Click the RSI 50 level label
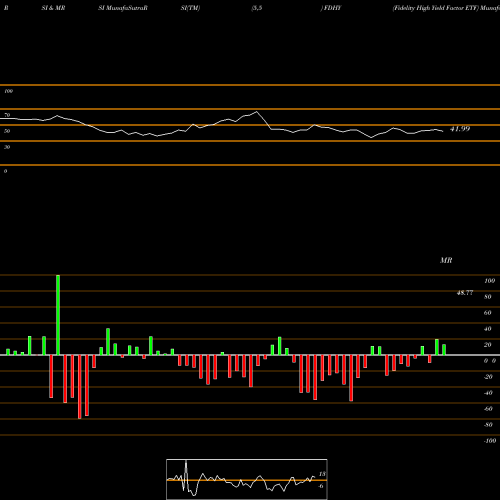This screenshot has width=500, height=500. point(7,131)
